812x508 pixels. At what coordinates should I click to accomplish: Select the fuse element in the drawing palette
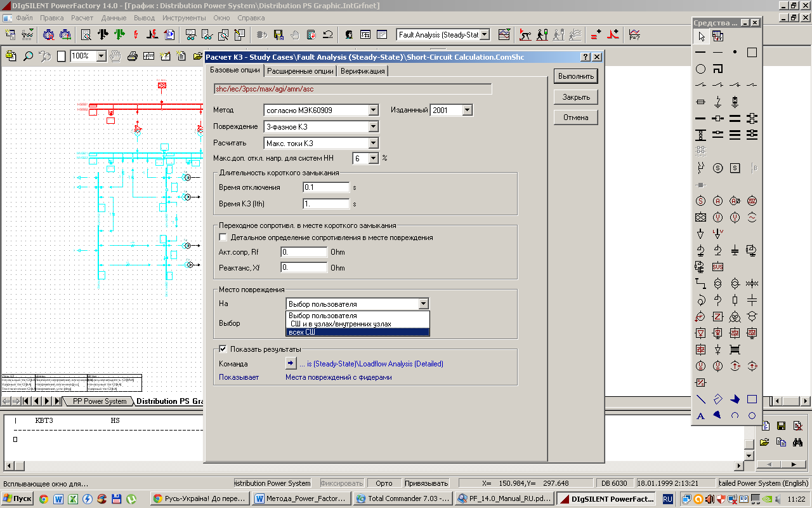(x=701, y=102)
